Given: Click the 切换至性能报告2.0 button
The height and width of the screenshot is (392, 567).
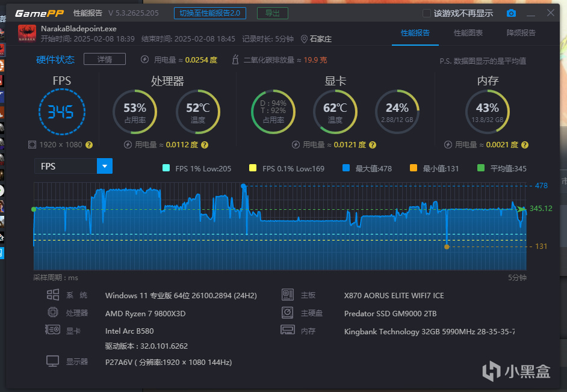Looking at the screenshot, I should click(x=209, y=13).
